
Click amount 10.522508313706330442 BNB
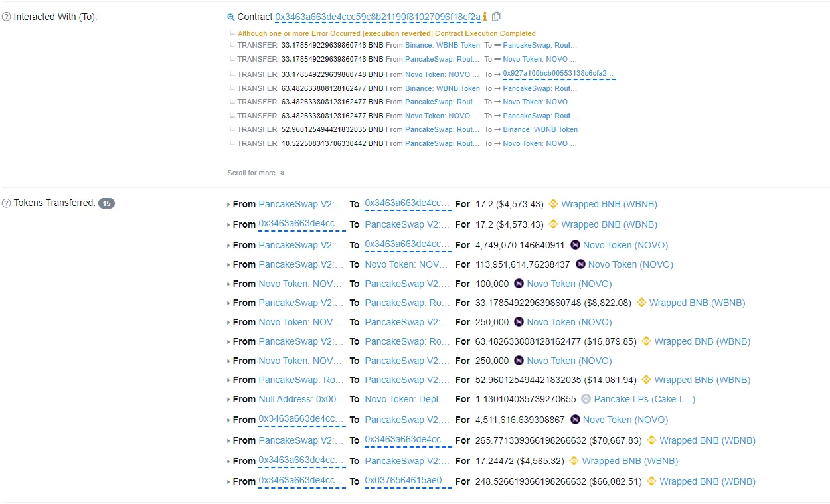point(333,143)
